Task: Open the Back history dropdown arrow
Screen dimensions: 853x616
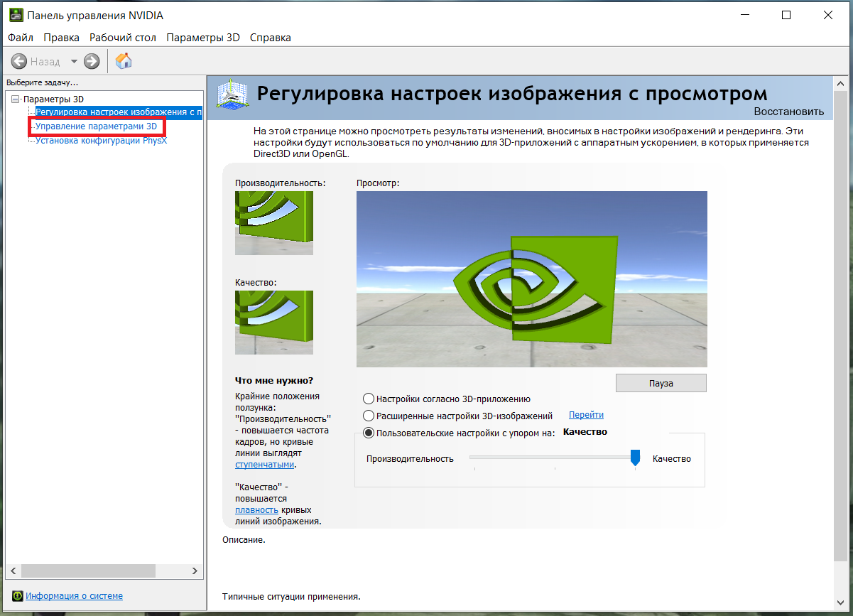Action: (74, 61)
